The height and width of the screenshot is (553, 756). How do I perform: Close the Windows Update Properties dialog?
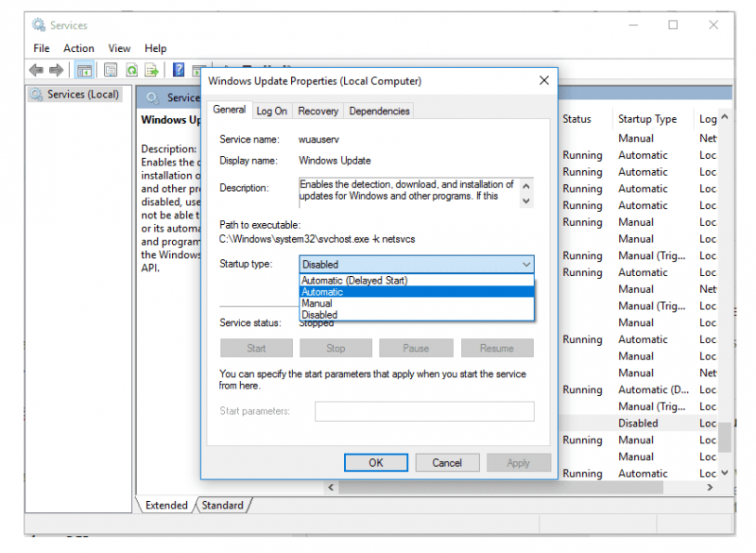pyautogui.click(x=544, y=80)
